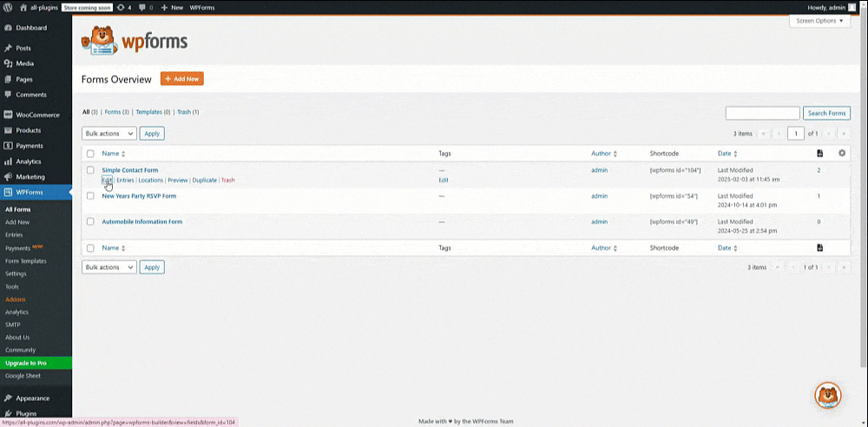The width and height of the screenshot is (868, 427).
Task: Click Upgrade to Pro in sidebar
Action: (36, 364)
